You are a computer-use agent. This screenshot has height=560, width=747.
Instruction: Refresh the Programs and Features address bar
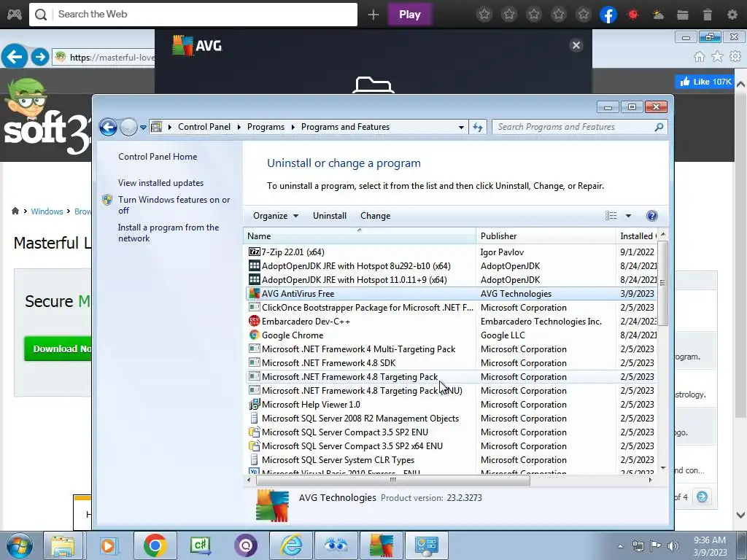pos(477,127)
